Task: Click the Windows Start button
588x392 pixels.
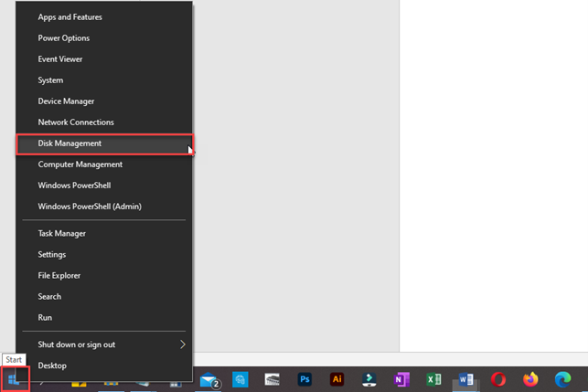Action: 15,379
